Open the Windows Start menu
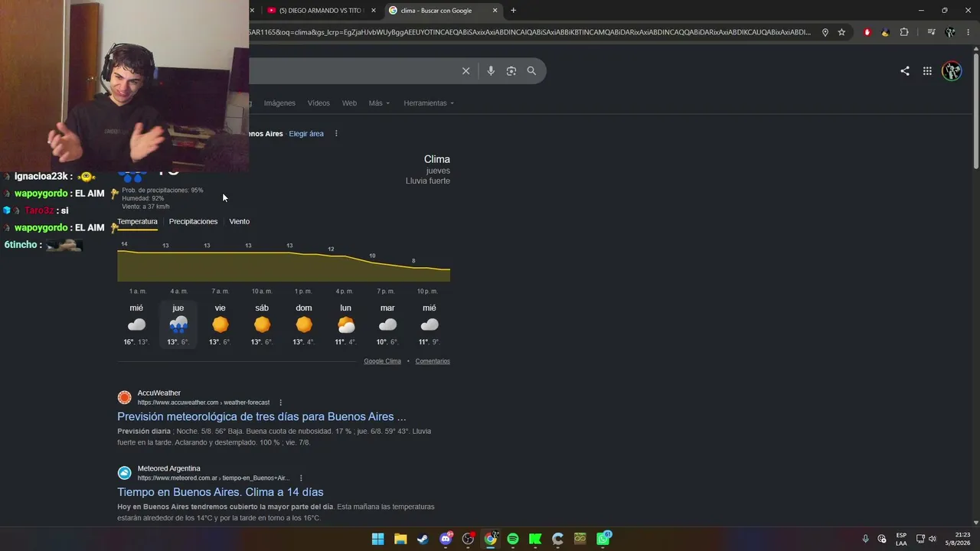This screenshot has width=980, height=551. (377, 539)
